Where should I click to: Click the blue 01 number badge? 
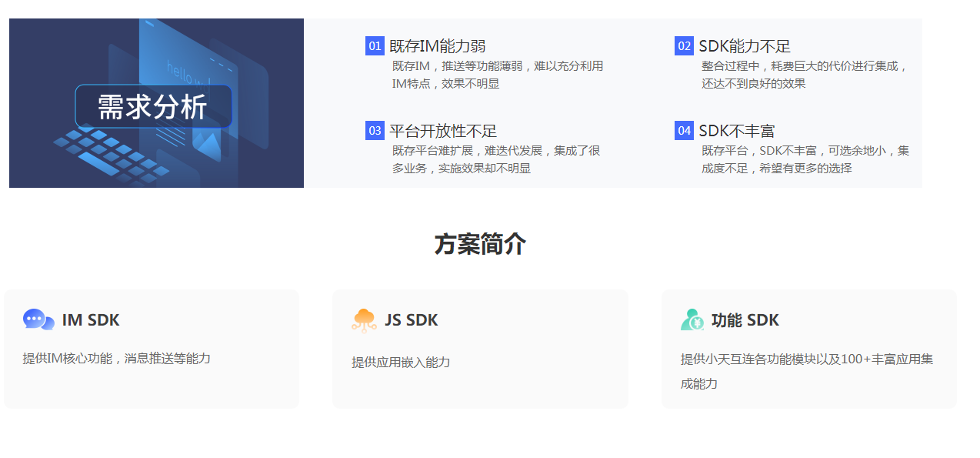375,46
